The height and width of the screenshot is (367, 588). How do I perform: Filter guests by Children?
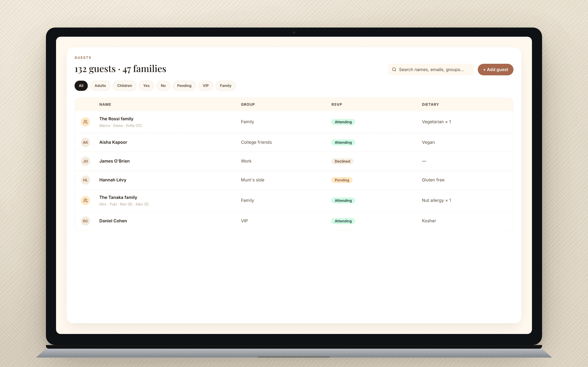pyautogui.click(x=124, y=86)
